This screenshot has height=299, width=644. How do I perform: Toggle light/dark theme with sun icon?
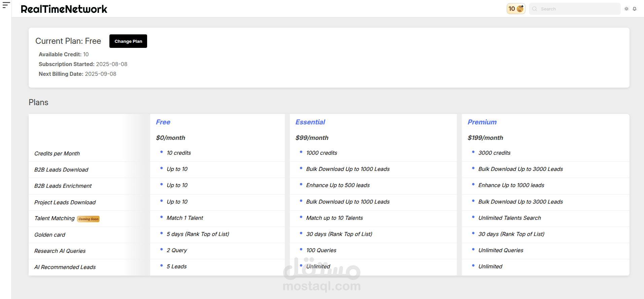[626, 9]
